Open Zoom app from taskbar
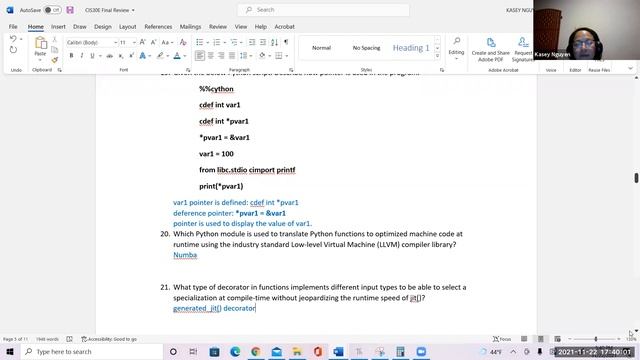The image size is (640, 360). [x=421, y=351]
